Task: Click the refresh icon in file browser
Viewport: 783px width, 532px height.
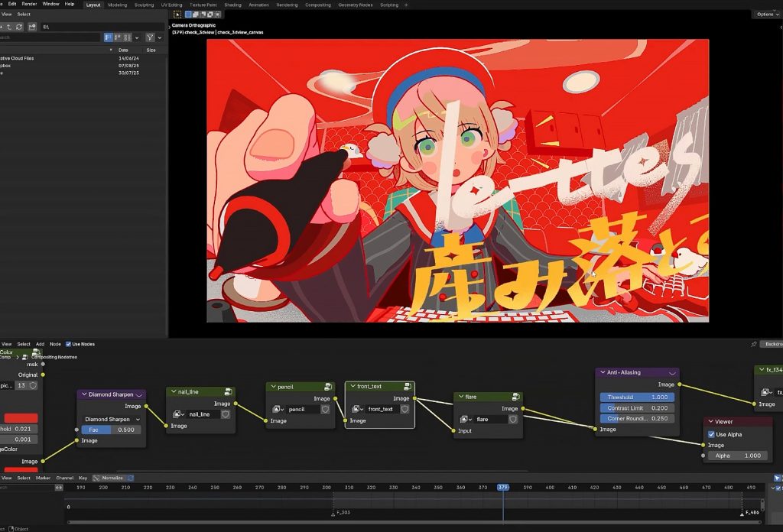Action: coord(18,27)
